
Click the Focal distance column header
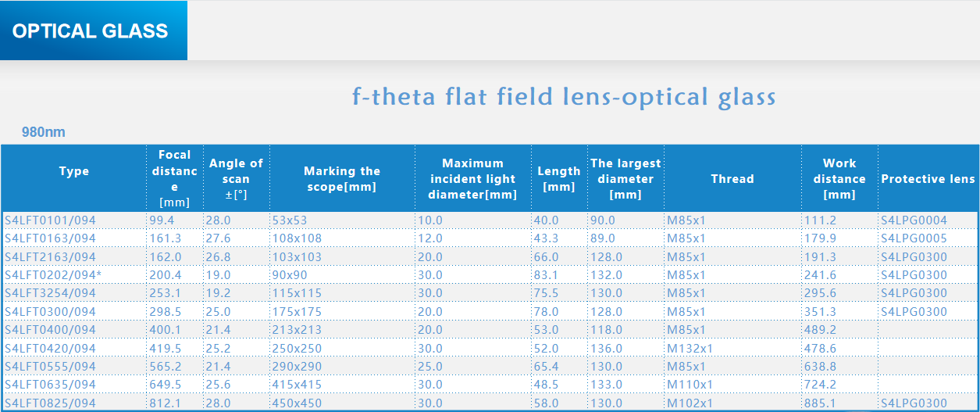[x=174, y=178]
